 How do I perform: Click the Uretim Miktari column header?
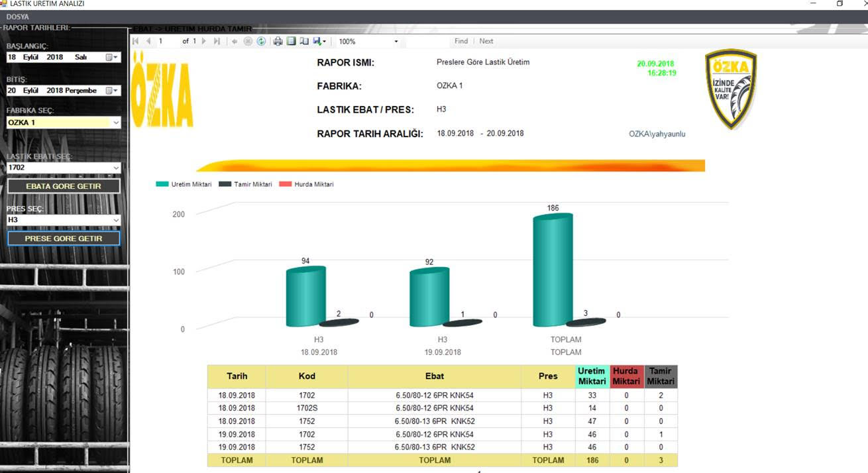592,376
